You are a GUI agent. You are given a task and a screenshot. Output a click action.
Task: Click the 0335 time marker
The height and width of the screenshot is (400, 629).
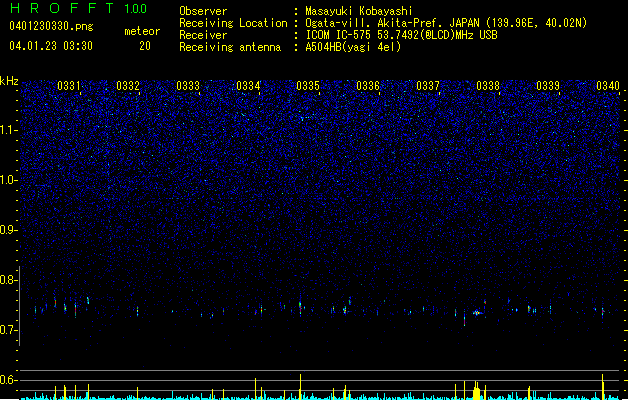click(308, 85)
